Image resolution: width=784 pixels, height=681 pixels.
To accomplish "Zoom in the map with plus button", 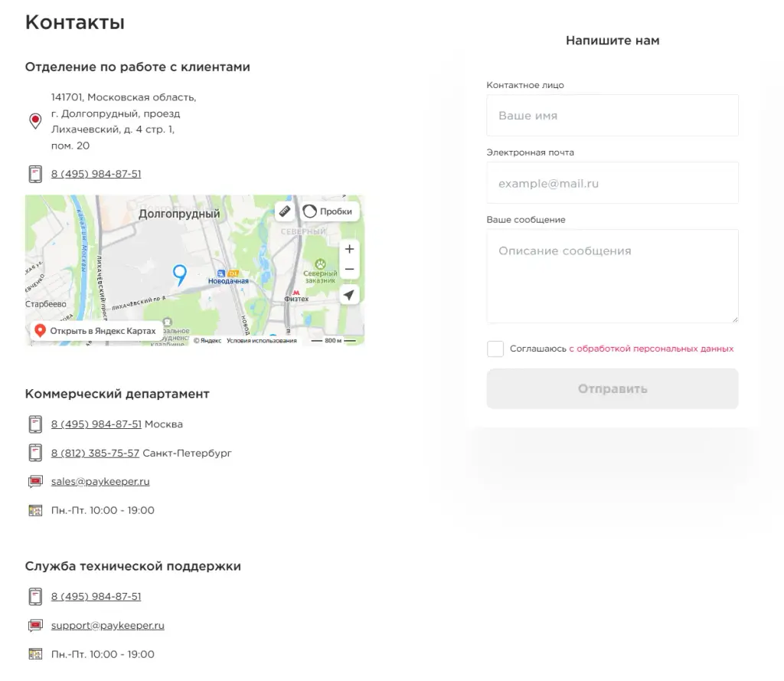I will (349, 249).
